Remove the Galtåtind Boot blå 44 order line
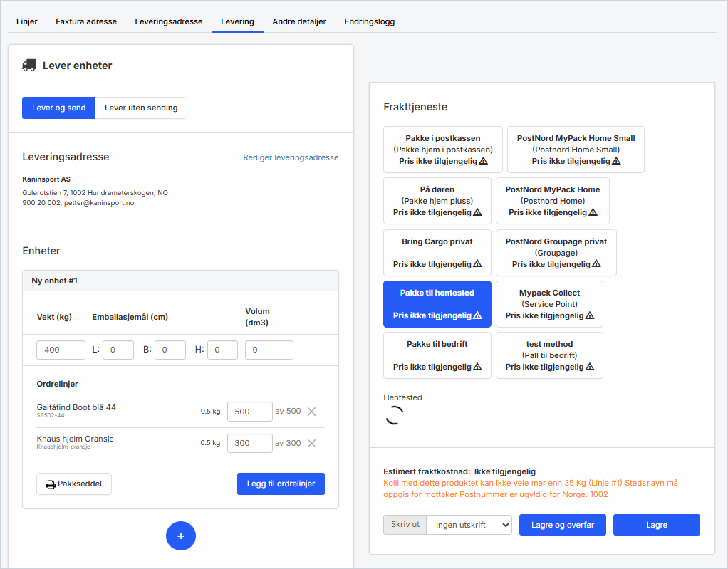728x569 pixels. [311, 412]
